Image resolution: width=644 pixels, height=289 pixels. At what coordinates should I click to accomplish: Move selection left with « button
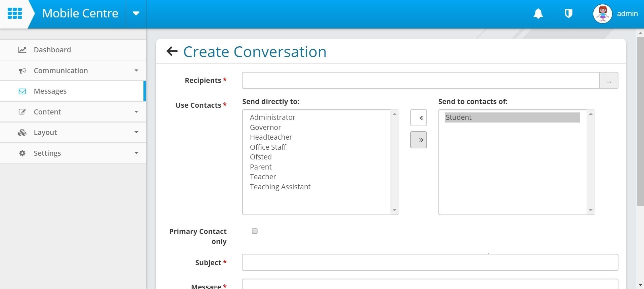(419, 118)
